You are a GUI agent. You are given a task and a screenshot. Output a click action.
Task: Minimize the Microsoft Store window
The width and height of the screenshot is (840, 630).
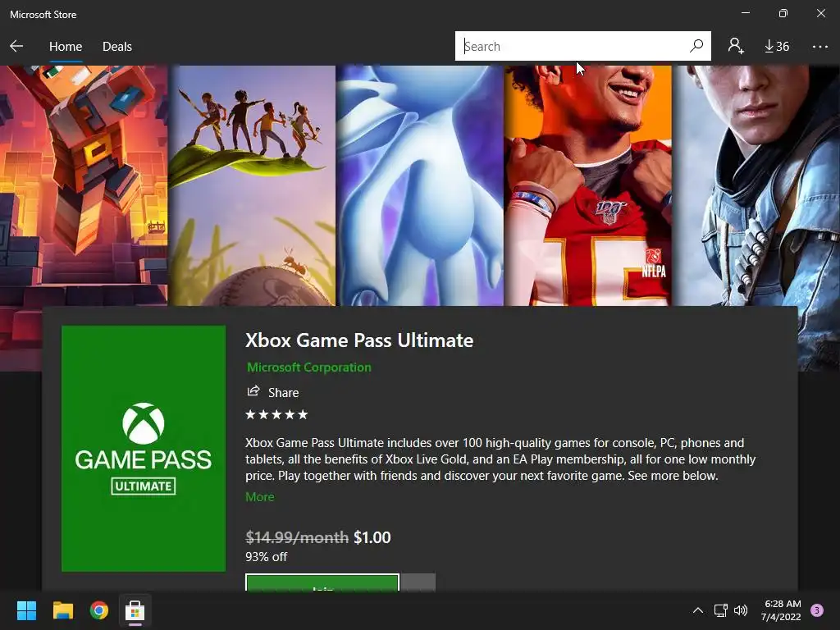(x=745, y=13)
